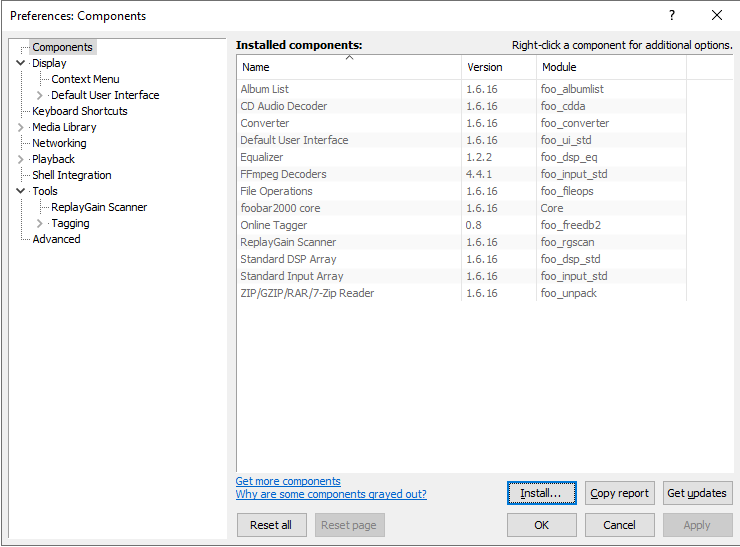The image size is (740, 547).
Task: Select ReplayGain Scanner under Tools
Action: tap(99, 207)
